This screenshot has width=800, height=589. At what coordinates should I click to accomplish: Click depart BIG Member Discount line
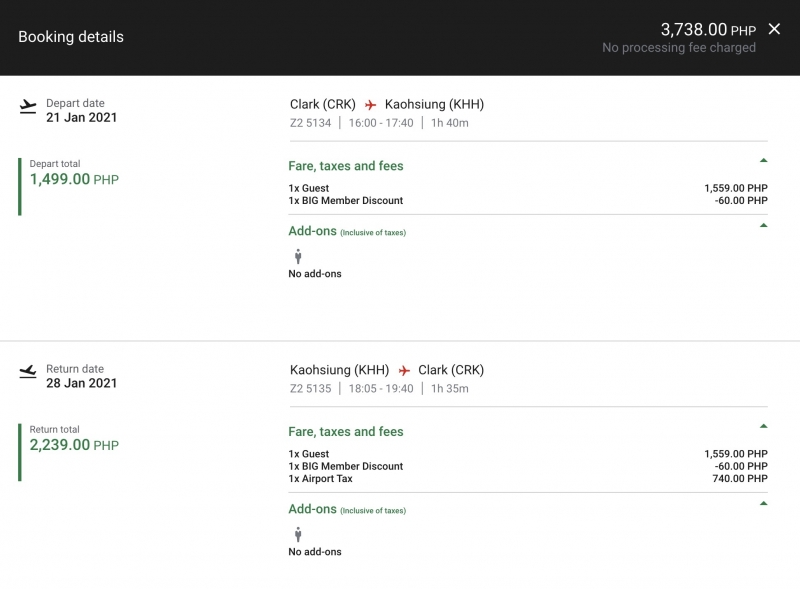(528, 201)
